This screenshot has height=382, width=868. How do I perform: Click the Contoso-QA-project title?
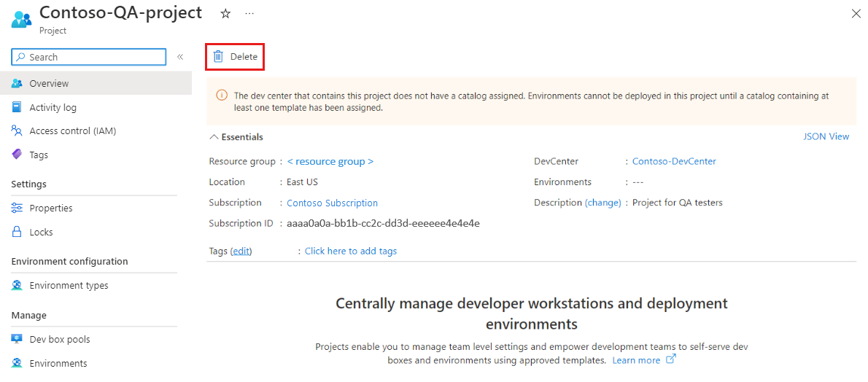pyautogui.click(x=120, y=13)
